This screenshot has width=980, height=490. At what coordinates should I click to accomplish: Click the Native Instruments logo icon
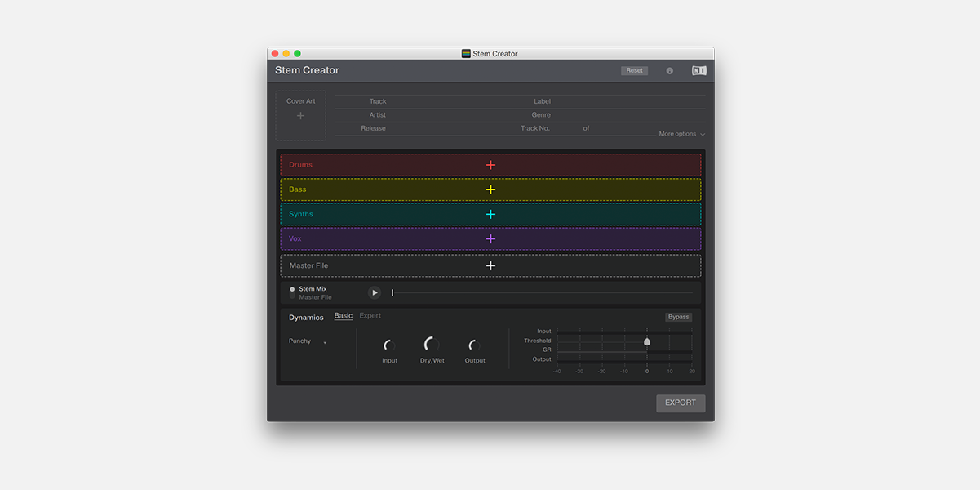[x=699, y=71]
